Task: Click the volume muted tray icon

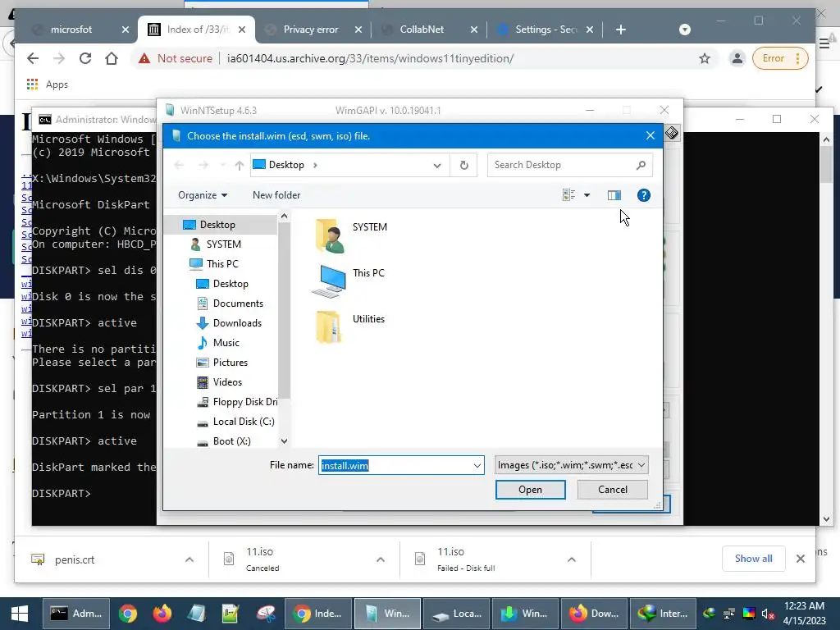Action: (x=768, y=614)
